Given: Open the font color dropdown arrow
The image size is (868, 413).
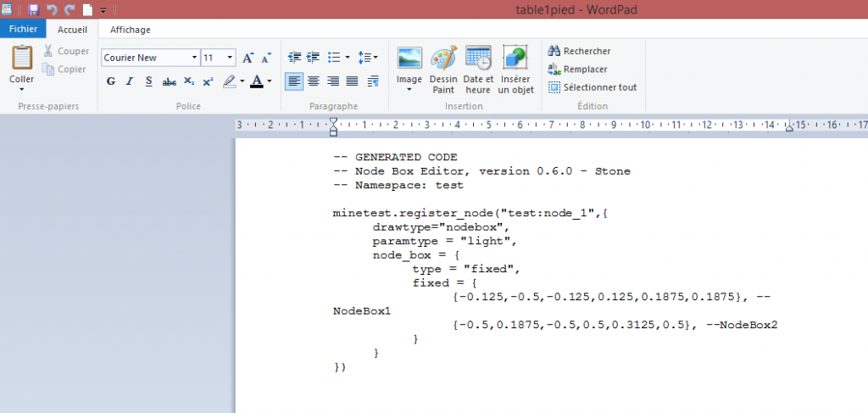Looking at the screenshot, I should pos(270,82).
